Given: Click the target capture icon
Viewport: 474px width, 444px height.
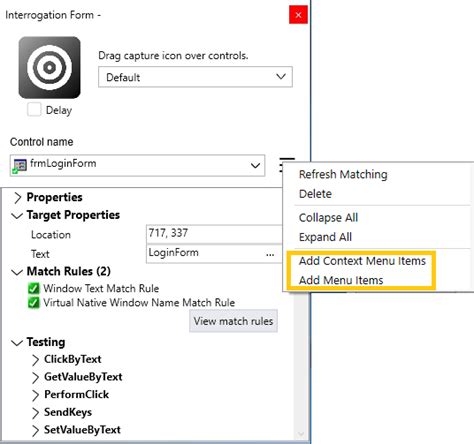Looking at the screenshot, I should pyautogui.click(x=49, y=67).
